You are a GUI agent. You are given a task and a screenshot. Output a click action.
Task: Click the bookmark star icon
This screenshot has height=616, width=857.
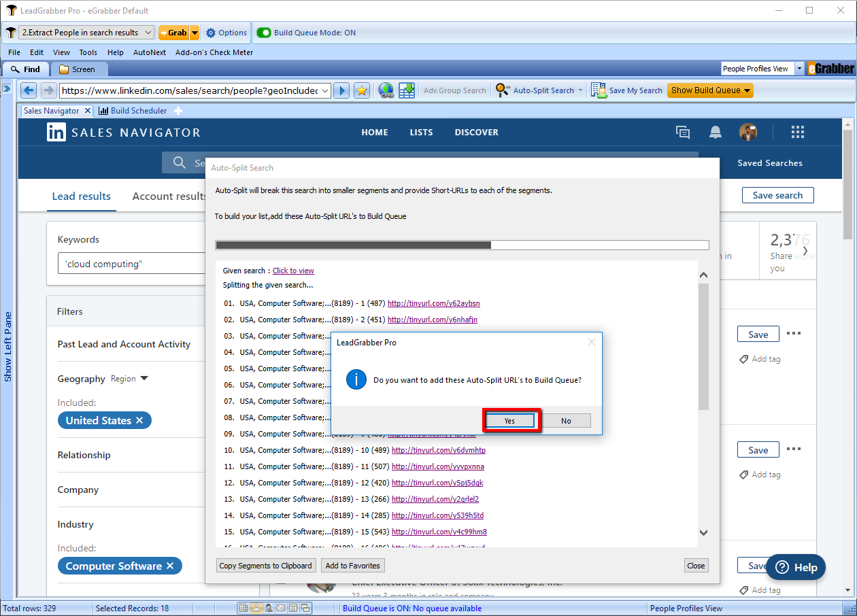(362, 90)
